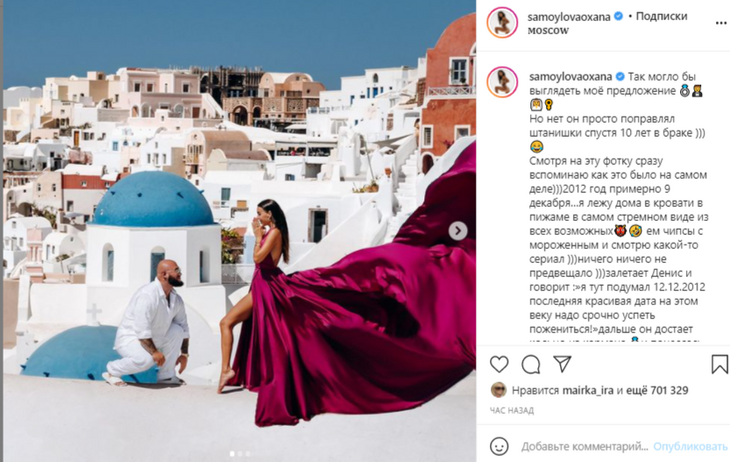Screen dimensions: 730x462
Task: Save post with the bookmark icon
Action: click(719, 364)
